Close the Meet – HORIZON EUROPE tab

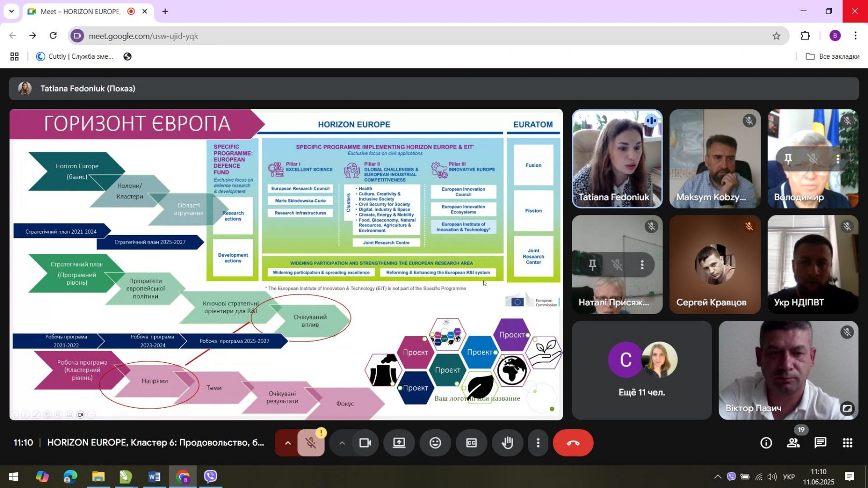(x=144, y=11)
